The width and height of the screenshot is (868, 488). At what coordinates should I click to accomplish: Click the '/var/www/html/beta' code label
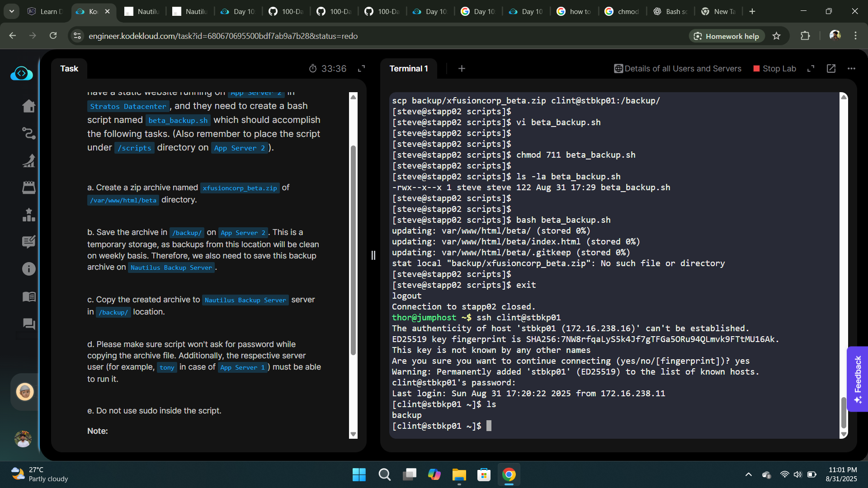tap(123, 200)
